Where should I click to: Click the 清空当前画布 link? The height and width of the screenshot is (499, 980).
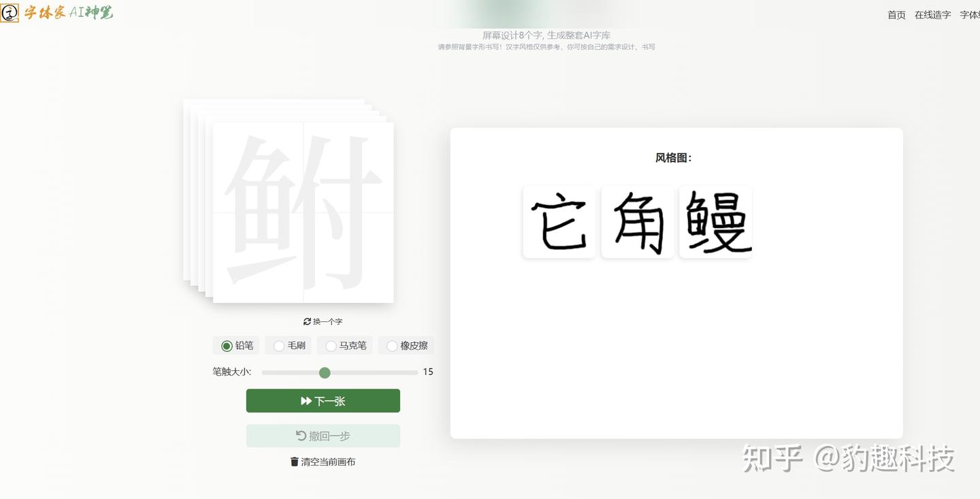(x=323, y=462)
